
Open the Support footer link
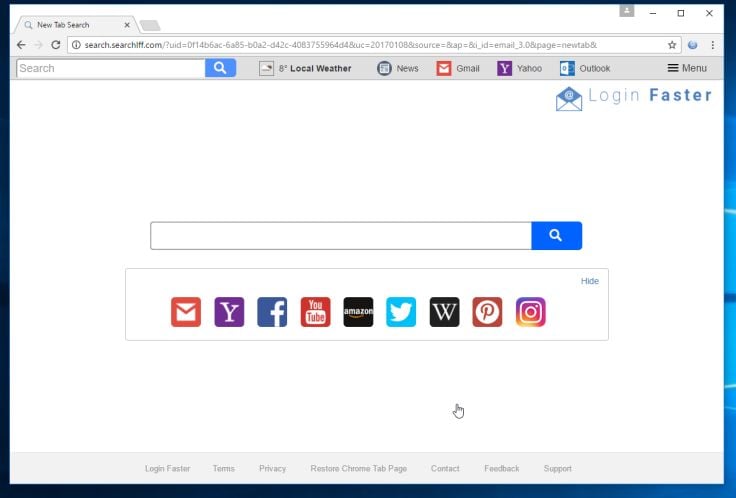tap(558, 468)
